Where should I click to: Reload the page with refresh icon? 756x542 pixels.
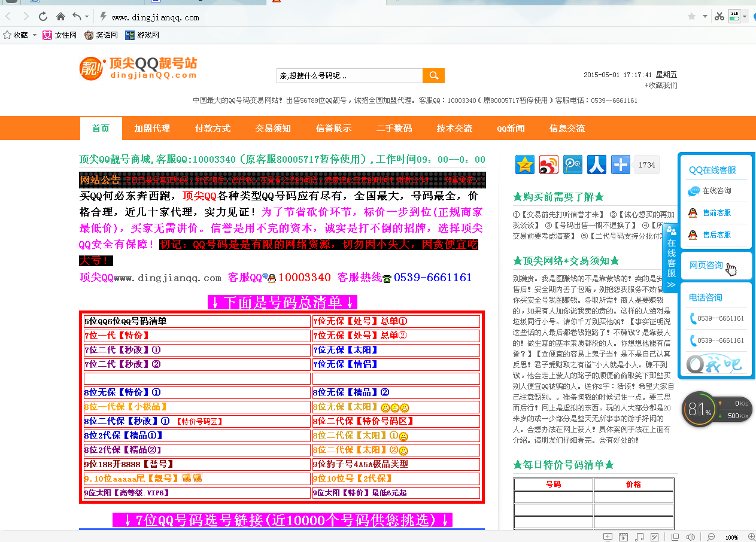[x=43, y=17]
